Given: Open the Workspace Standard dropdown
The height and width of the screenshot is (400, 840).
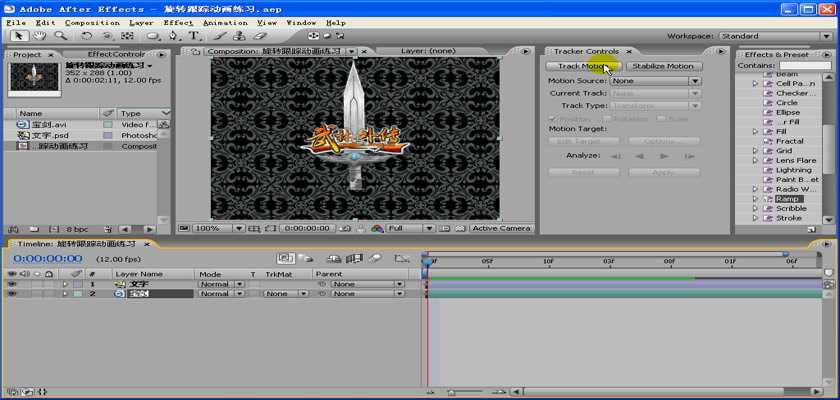Looking at the screenshot, I should 775,36.
